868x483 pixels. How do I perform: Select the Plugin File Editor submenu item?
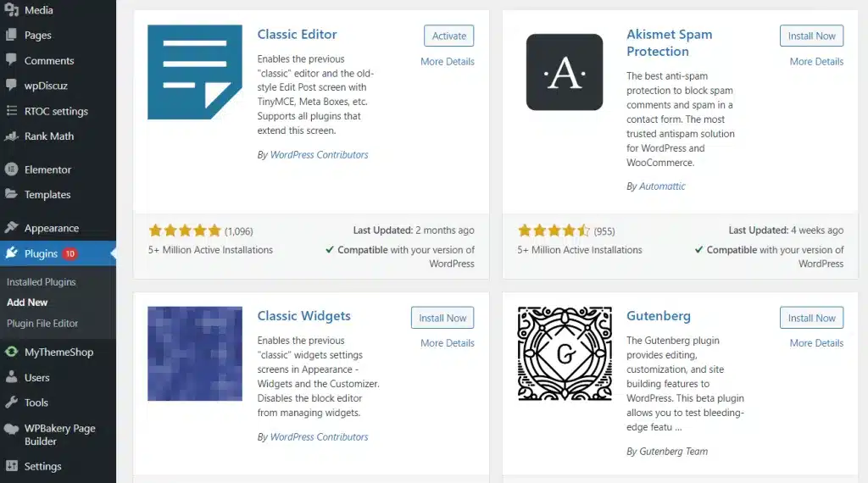click(x=42, y=323)
